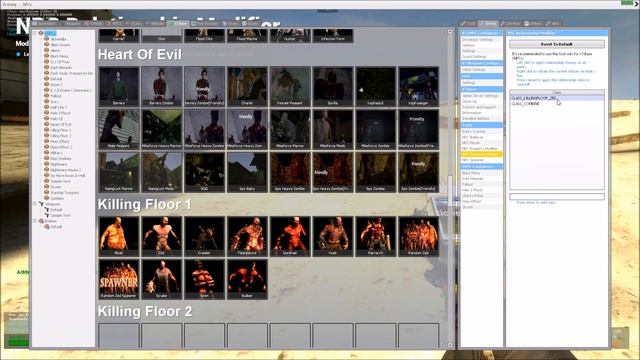
Task: Select the CLASS_KILLINGFLOOR_ZED list row
Action: pos(557,98)
